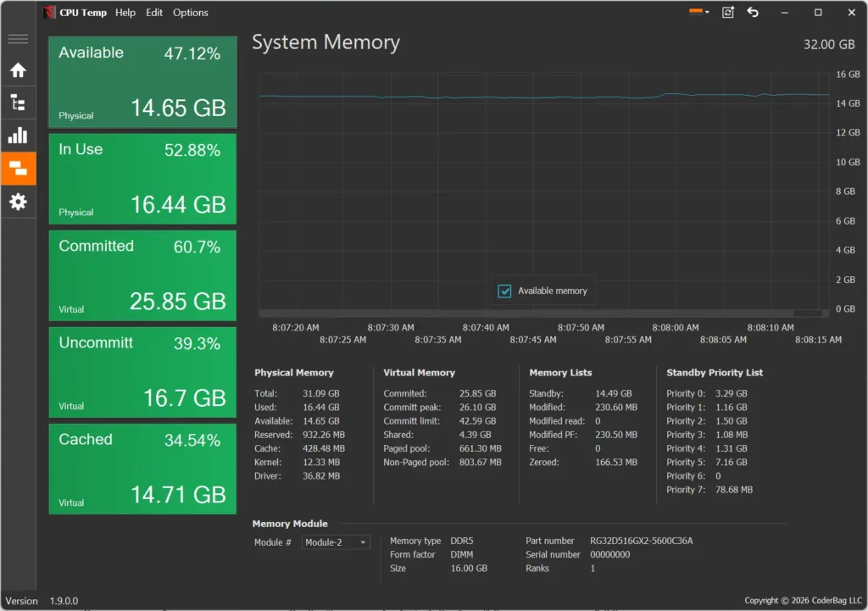The height and width of the screenshot is (611, 868).
Task: Click the Shared value 4.39 GB
Action: pos(475,435)
